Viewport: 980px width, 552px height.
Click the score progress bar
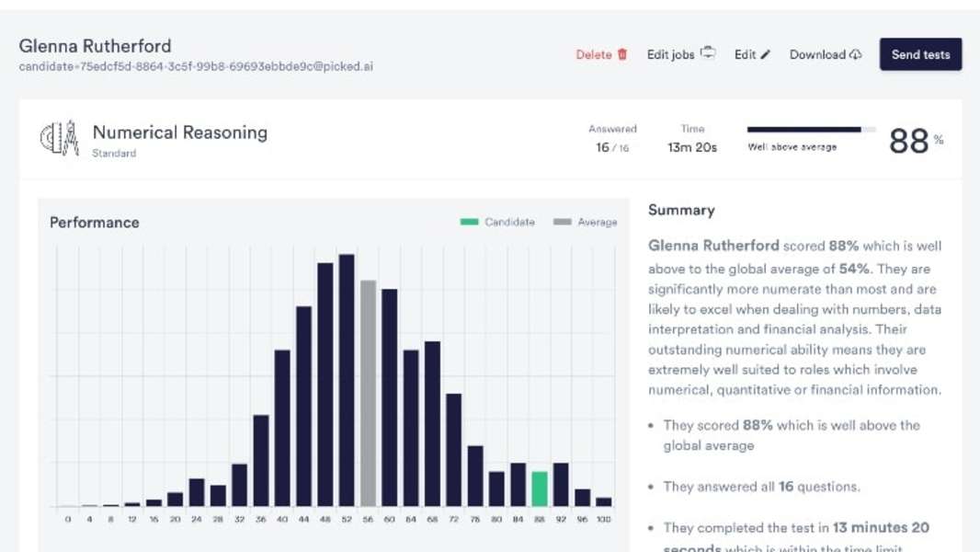tap(810, 130)
